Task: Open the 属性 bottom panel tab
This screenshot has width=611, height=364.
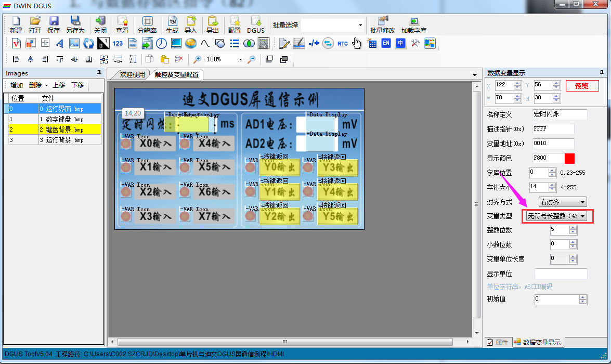Action: pos(498,342)
